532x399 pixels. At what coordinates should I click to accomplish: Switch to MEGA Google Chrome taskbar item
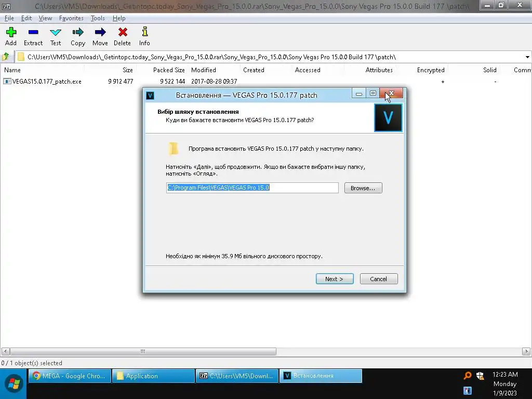(70, 376)
